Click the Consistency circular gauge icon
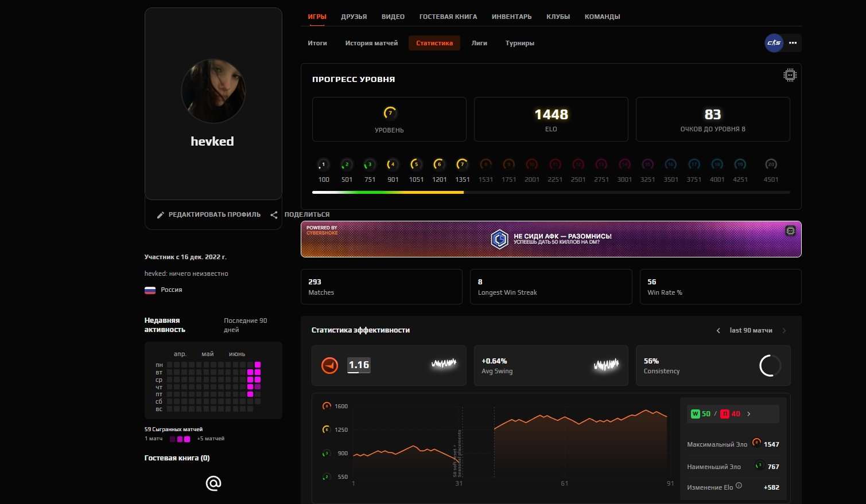Image resolution: width=866 pixels, height=504 pixels. [770, 365]
